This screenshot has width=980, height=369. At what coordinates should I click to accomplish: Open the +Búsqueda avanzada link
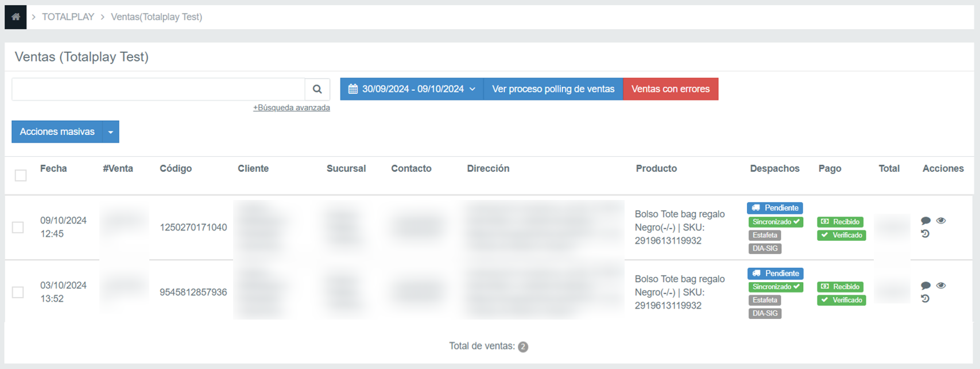click(x=292, y=107)
